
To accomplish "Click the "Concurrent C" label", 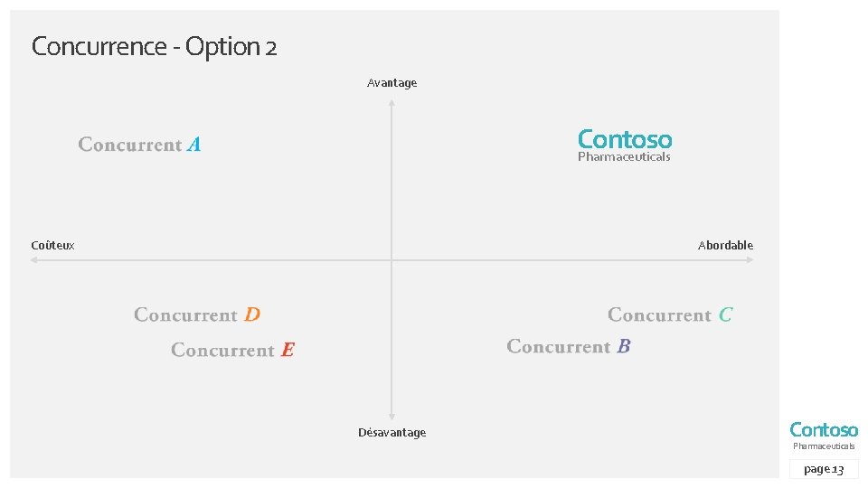I will click(x=670, y=315).
